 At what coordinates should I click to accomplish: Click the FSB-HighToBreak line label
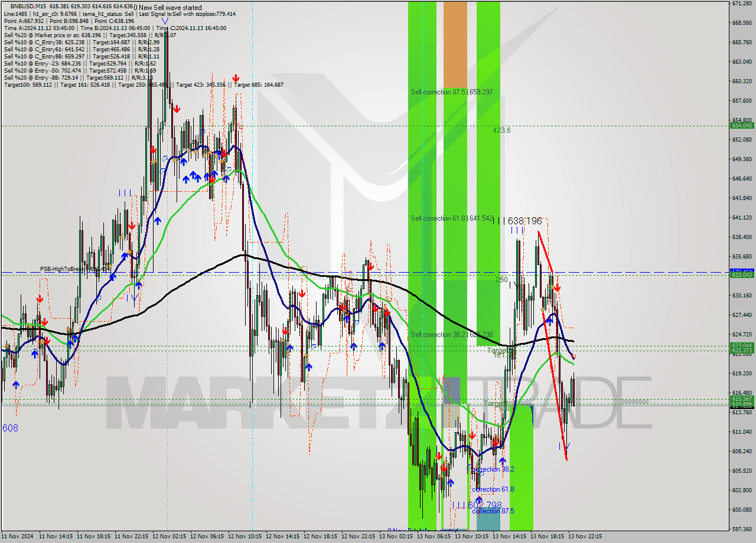pos(75,269)
